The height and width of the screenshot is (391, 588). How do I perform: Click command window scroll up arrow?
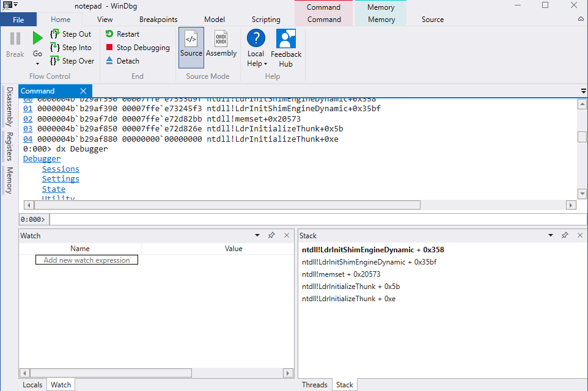582,104
